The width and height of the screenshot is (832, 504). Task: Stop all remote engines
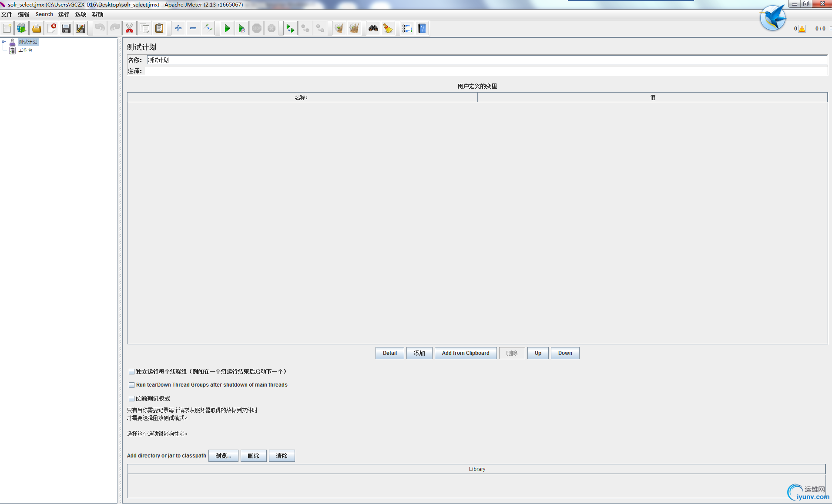tap(305, 29)
